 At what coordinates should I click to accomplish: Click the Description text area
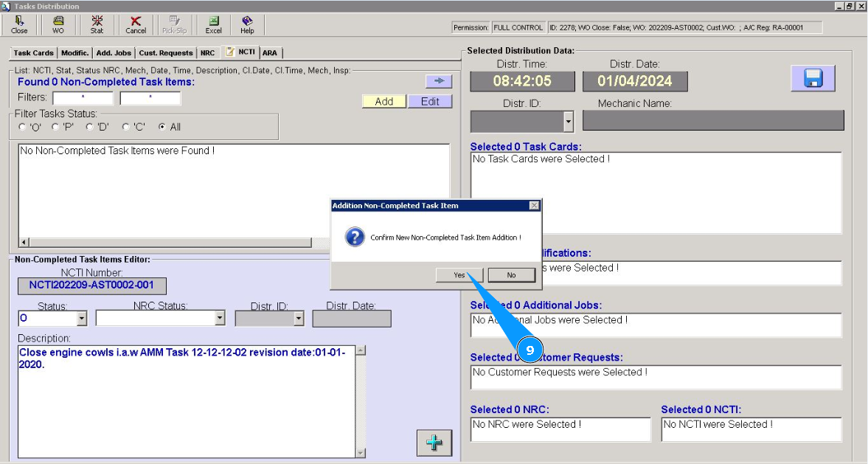(x=187, y=401)
